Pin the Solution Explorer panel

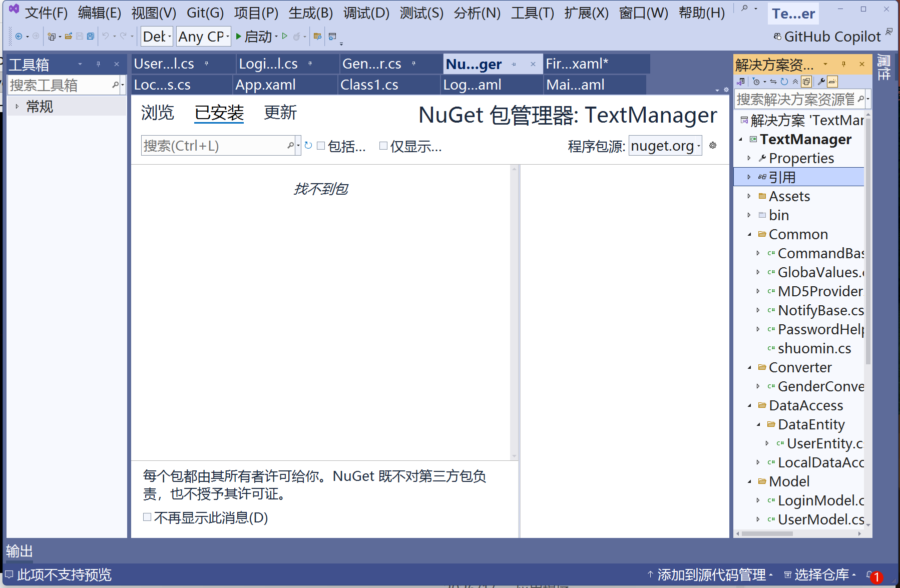click(x=844, y=64)
